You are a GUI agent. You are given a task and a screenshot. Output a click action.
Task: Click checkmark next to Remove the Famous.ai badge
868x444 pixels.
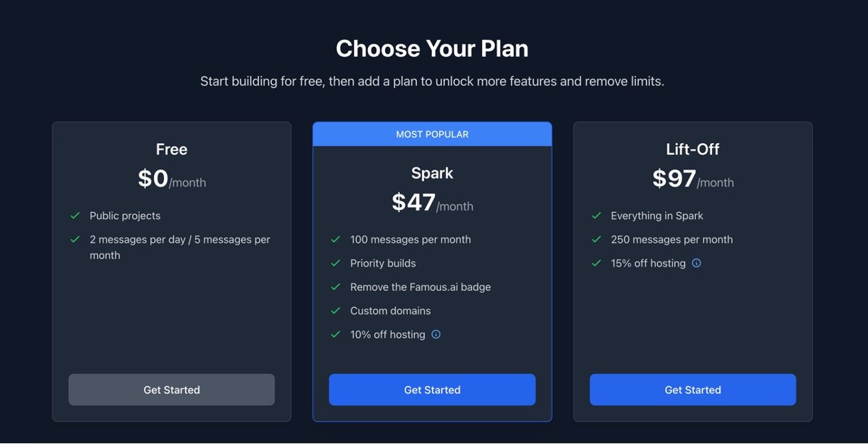coord(335,287)
